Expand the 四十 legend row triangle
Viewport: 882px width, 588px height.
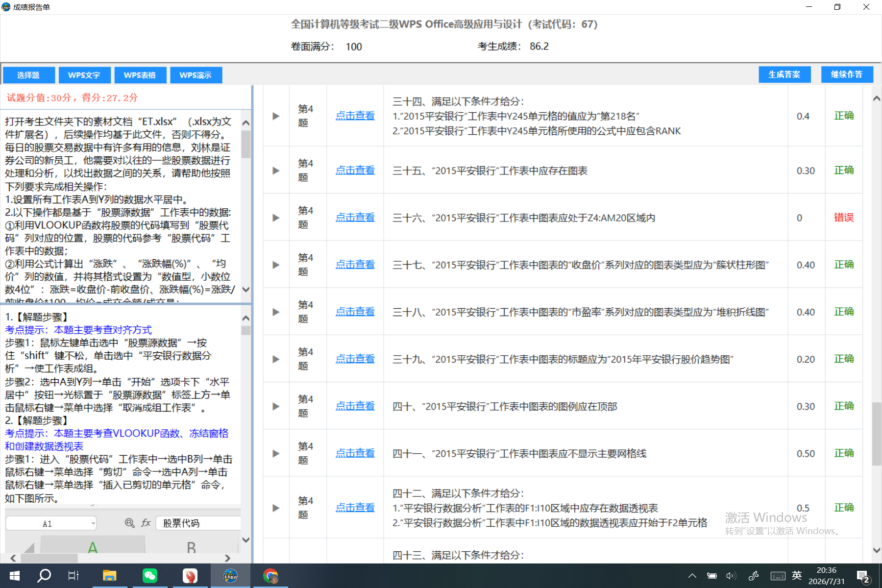tap(276, 406)
